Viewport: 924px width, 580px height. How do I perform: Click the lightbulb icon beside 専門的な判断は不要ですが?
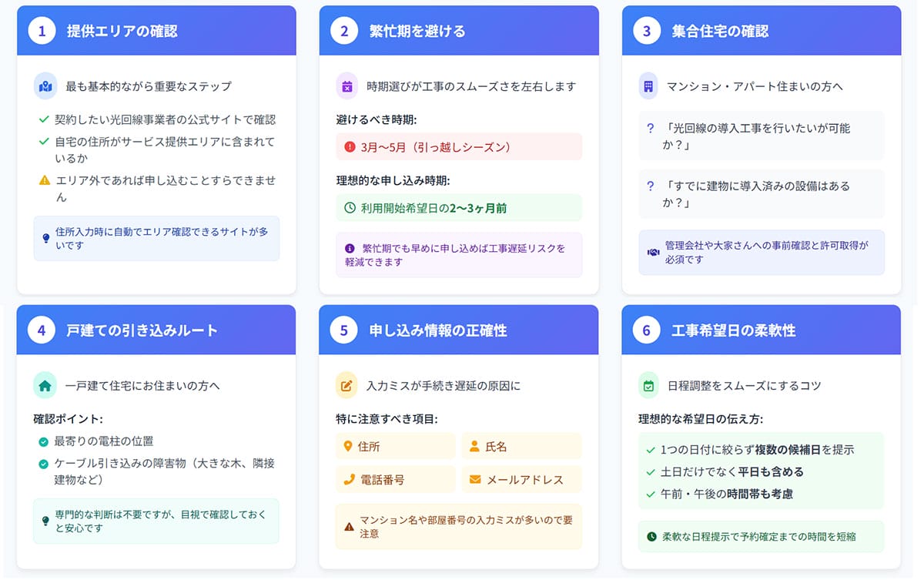tap(46, 521)
